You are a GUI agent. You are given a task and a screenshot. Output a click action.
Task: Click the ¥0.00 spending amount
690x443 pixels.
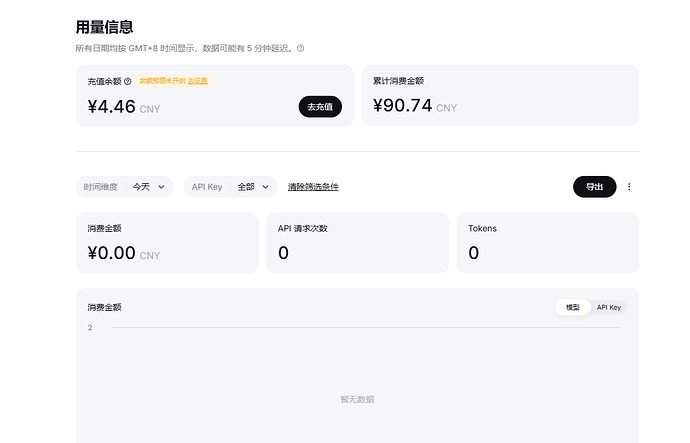(x=111, y=253)
